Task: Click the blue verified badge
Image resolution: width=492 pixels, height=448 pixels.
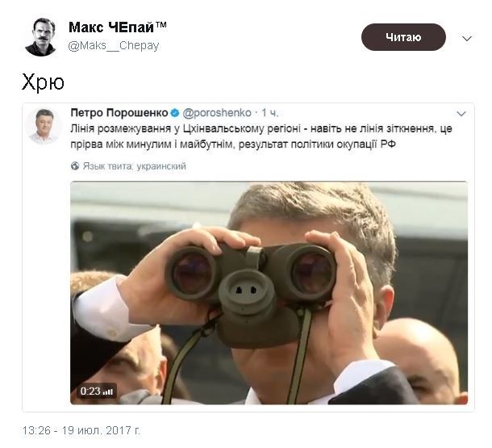Action: tap(176, 113)
